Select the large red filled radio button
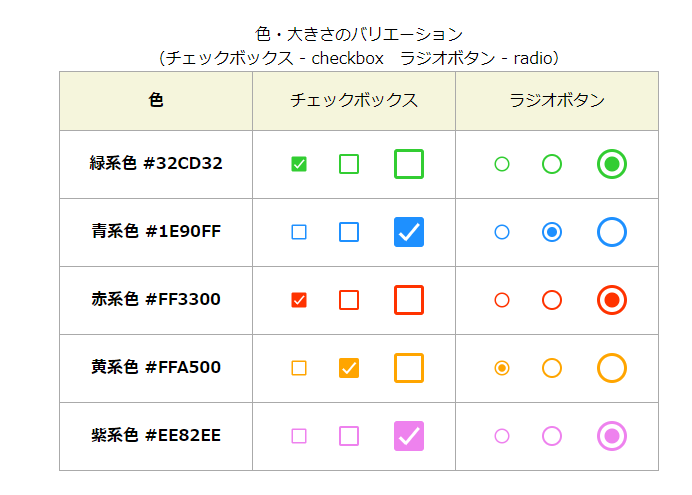The height and width of the screenshot is (495, 692). (x=612, y=300)
